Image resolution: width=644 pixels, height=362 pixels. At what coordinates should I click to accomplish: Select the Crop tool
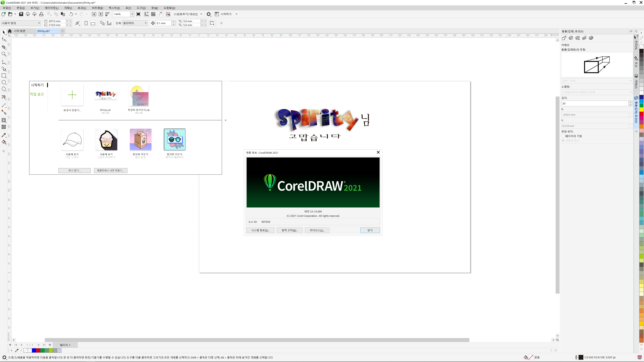(4, 47)
